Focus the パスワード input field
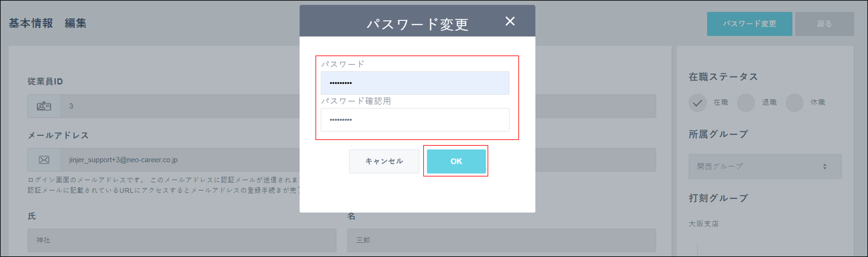 [x=415, y=83]
